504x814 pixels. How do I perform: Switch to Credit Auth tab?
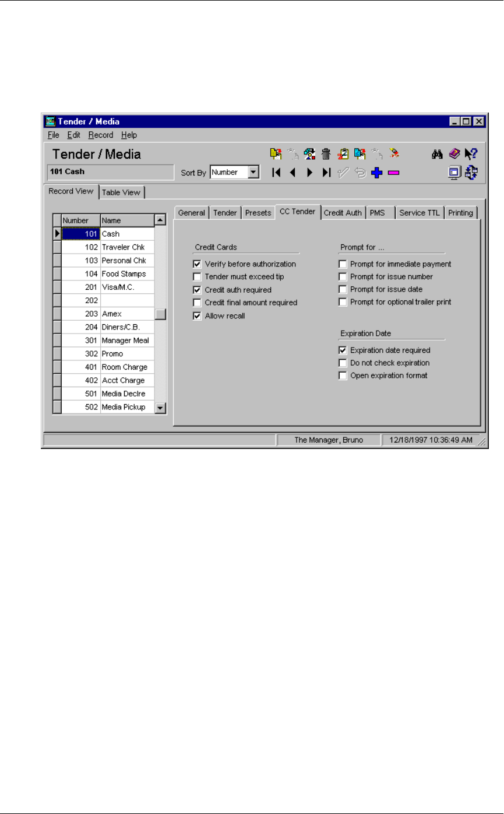click(344, 213)
